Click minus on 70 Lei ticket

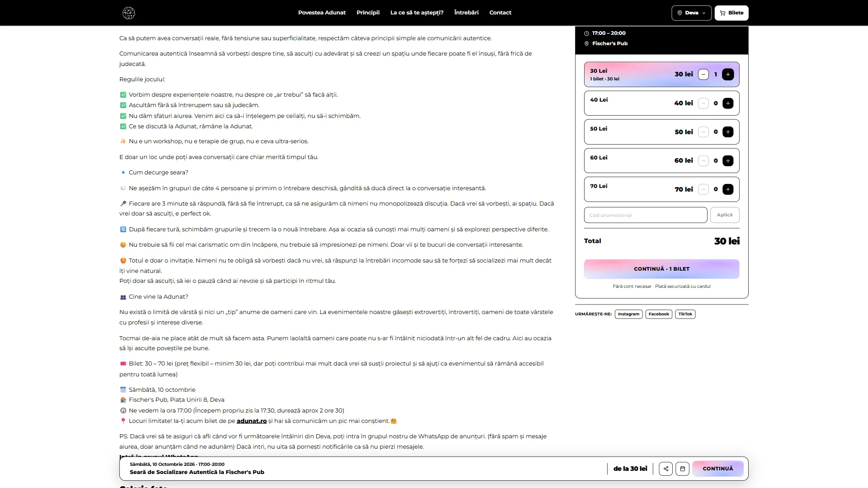pyautogui.click(x=703, y=189)
